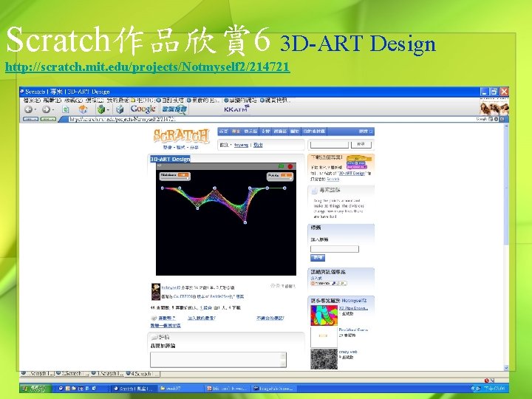Select the third tab in Scratch navigation bar
The height and width of the screenshot is (399, 532).
tap(250, 132)
